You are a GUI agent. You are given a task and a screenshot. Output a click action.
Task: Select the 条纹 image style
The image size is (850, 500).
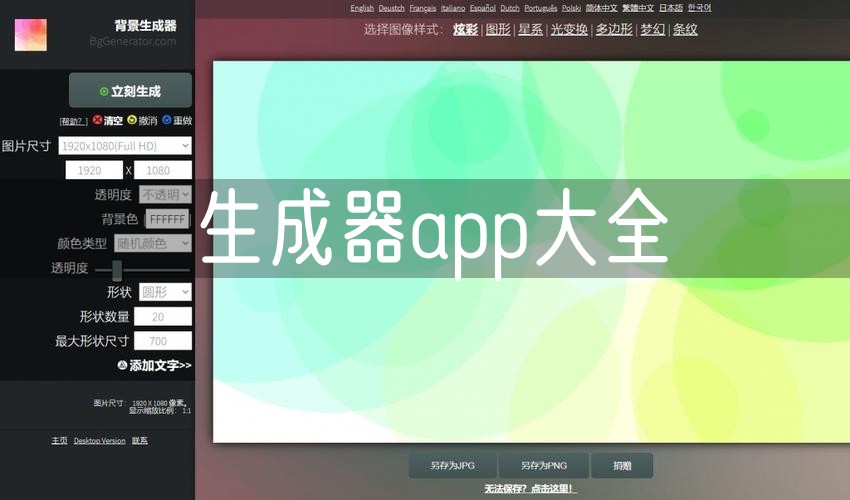tap(685, 29)
